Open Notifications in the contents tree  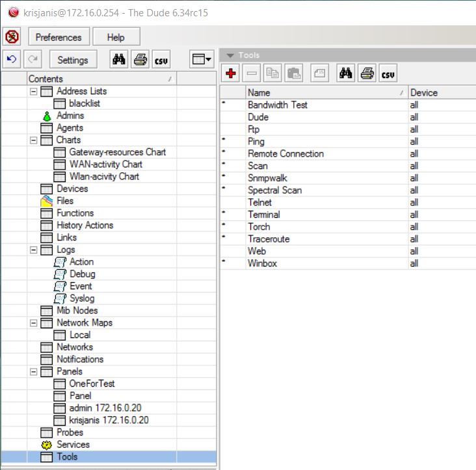point(80,359)
